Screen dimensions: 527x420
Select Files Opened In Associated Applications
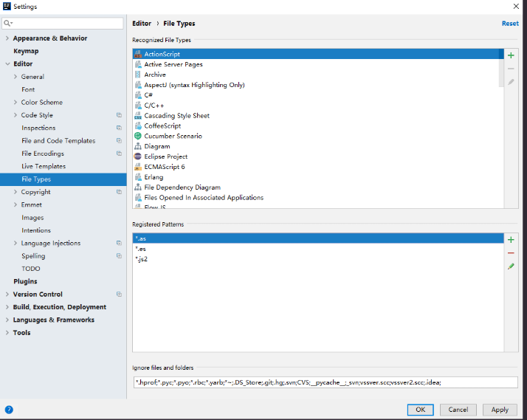[x=318, y=198]
